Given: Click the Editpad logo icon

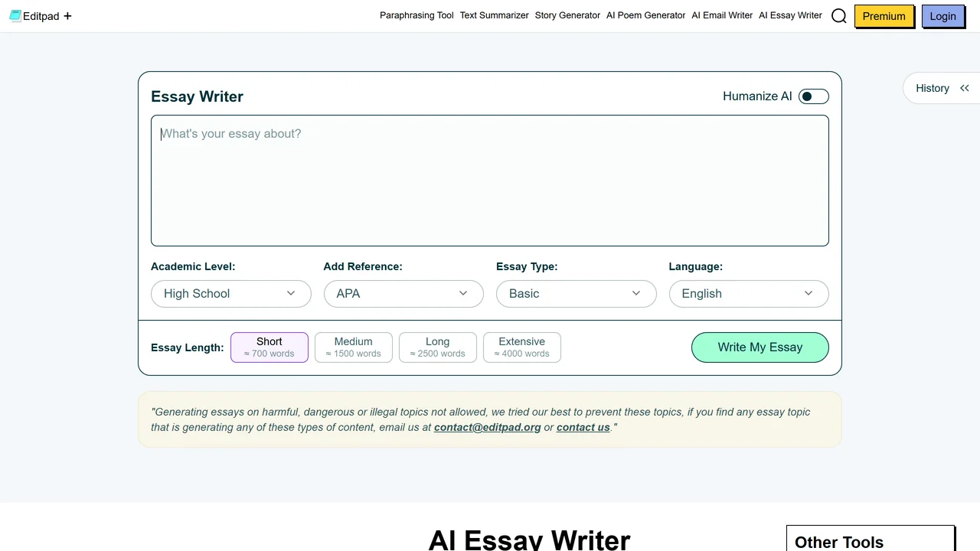Looking at the screenshot, I should (x=15, y=15).
